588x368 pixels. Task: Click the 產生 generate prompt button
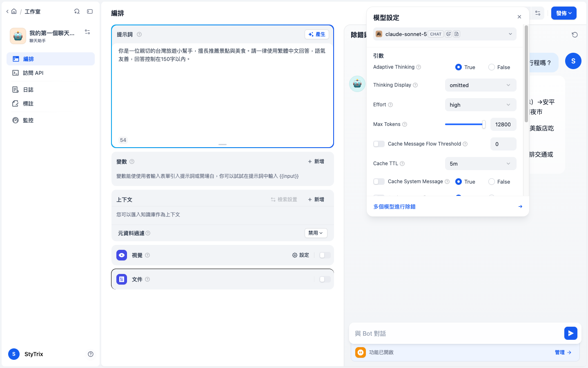317,34
